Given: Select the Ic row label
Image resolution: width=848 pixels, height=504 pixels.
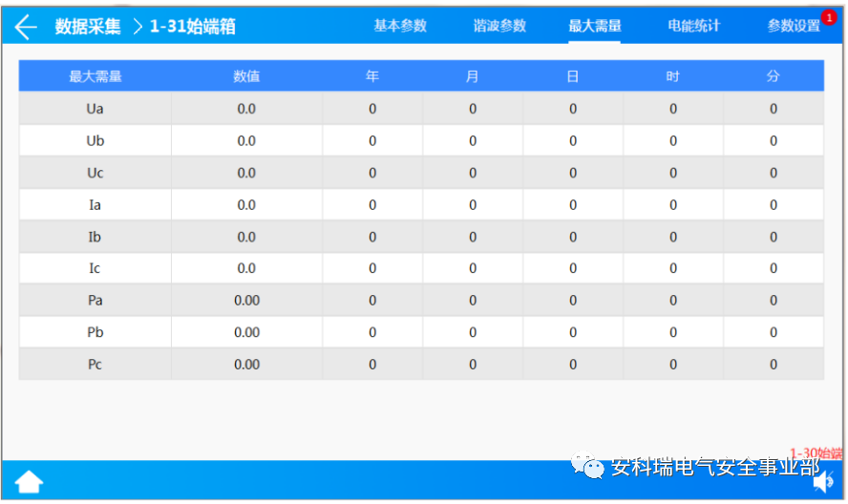Looking at the screenshot, I should 95,268.
